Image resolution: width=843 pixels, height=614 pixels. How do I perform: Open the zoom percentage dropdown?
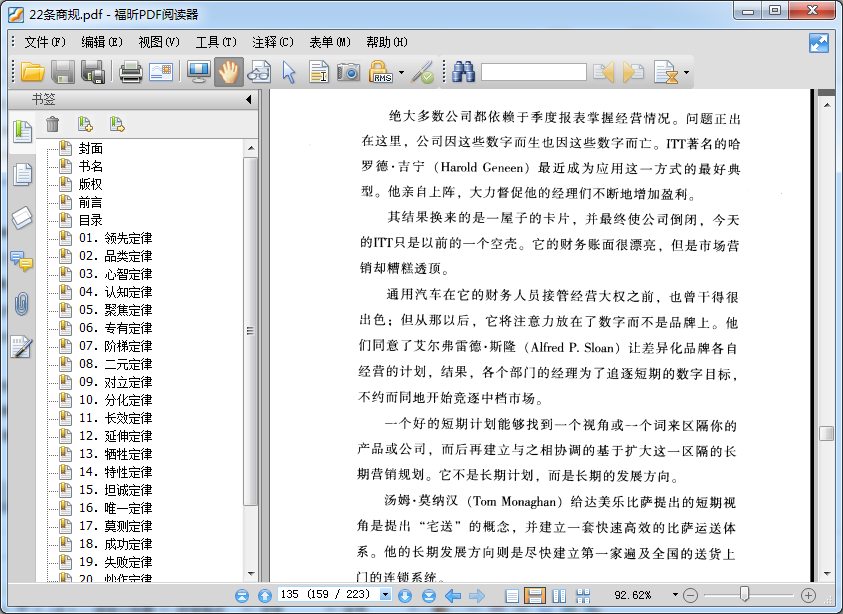(675, 595)
